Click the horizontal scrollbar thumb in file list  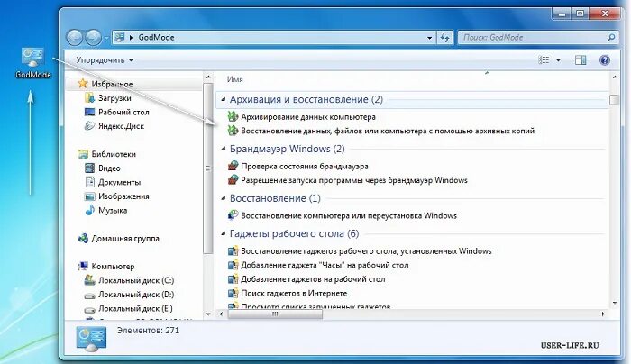pos(275,314)
